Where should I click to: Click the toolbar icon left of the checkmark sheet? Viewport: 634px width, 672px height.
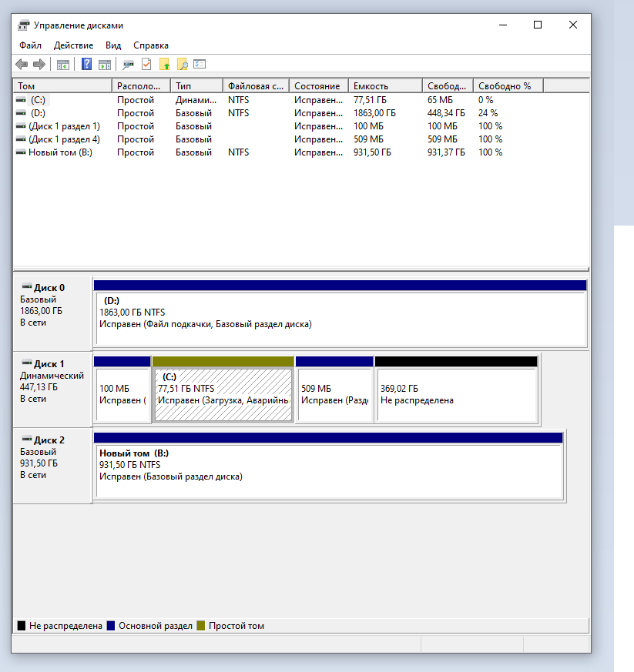coord(128,65)
